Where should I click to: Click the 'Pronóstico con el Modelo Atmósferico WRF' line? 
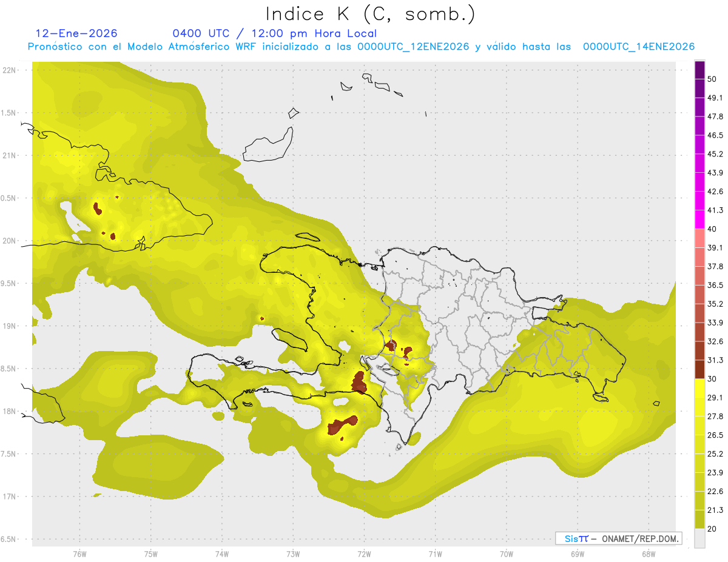point(361,47)
